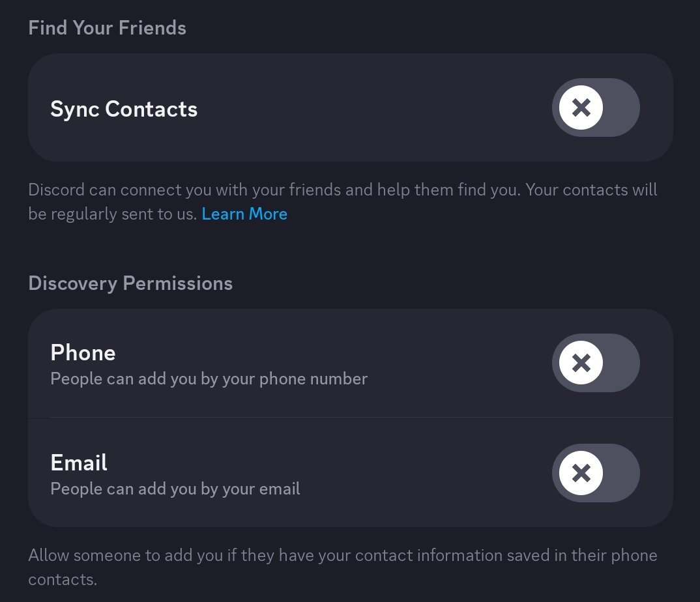Image resolution: width=700 pixels, height=602 pixels.
Task: Enable the Sync Contacts toggle
Action: tap(596, 107)
